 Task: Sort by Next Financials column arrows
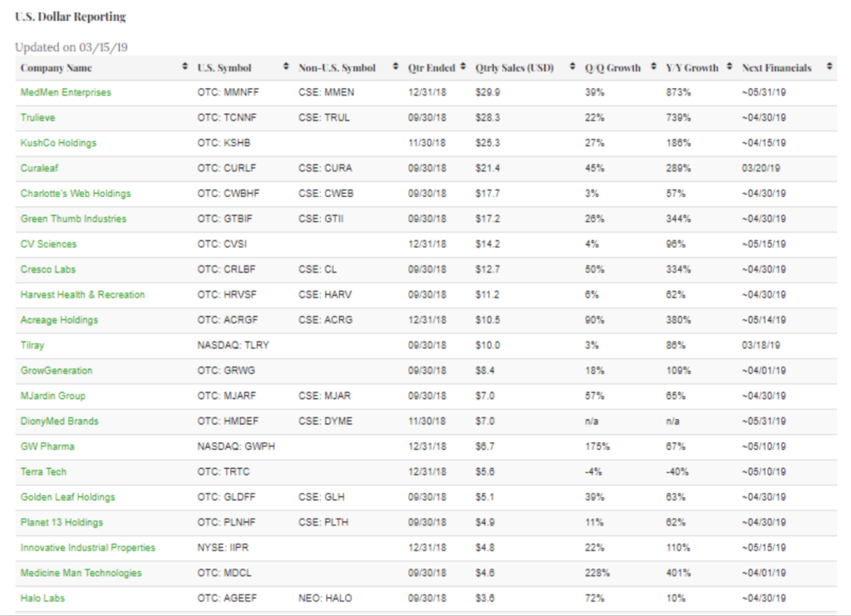[x=829, y=67]
